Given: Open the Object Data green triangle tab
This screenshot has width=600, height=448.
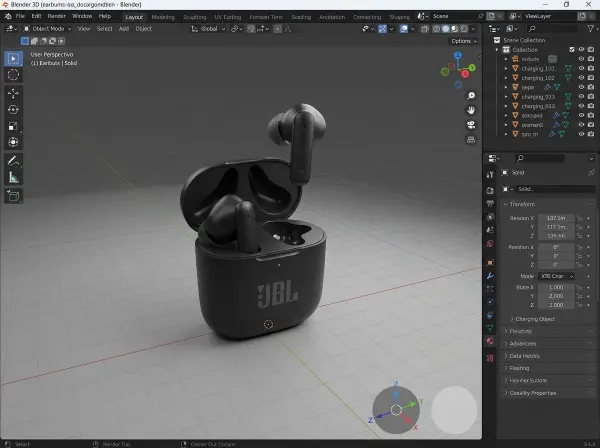Looking at the screenshot, I should click(490, 328).
